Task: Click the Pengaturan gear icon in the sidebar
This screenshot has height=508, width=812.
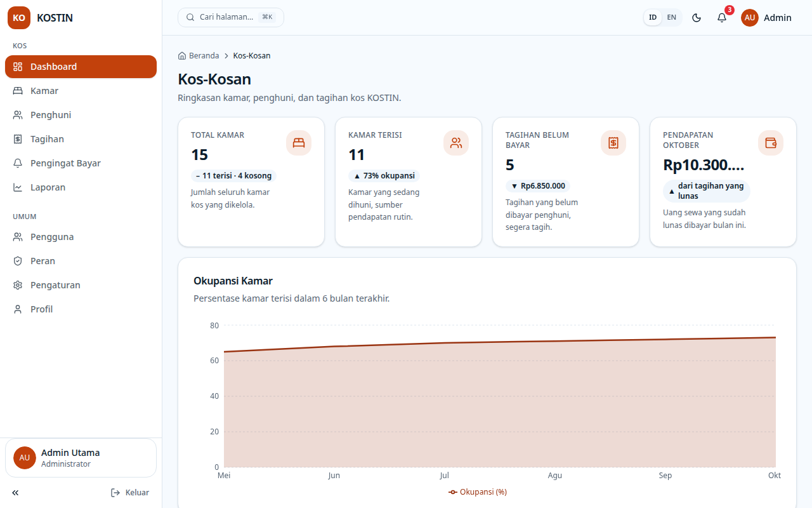Action: pos(18,285)
